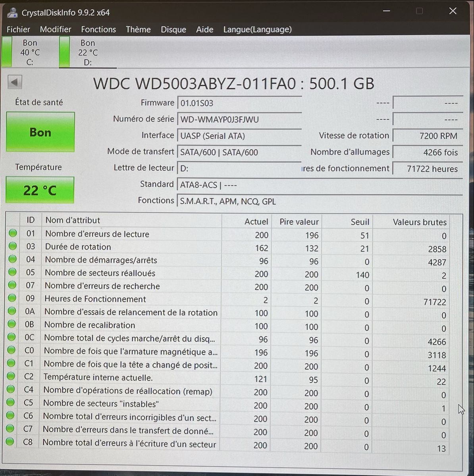Click the Pire valeur column header
This screenshot has width=474, height=476.
point(297,222)
